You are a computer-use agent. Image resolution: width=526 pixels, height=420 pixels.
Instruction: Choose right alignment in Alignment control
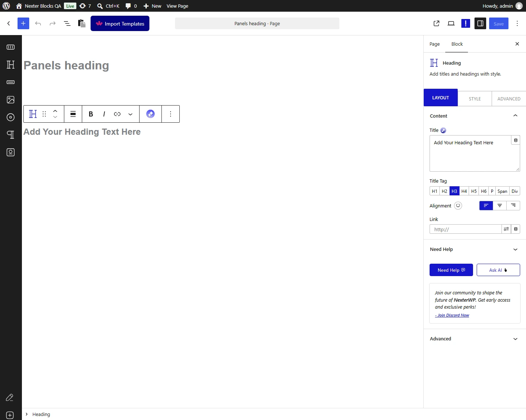[x=513, y=206]
